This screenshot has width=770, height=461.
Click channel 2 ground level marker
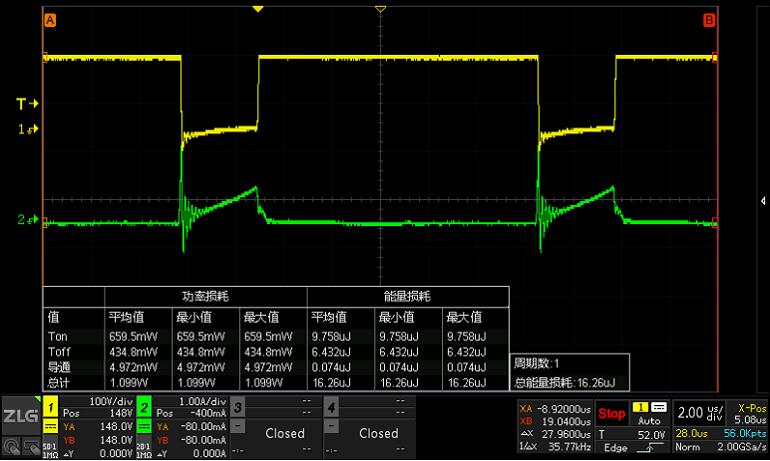point(27,220)
